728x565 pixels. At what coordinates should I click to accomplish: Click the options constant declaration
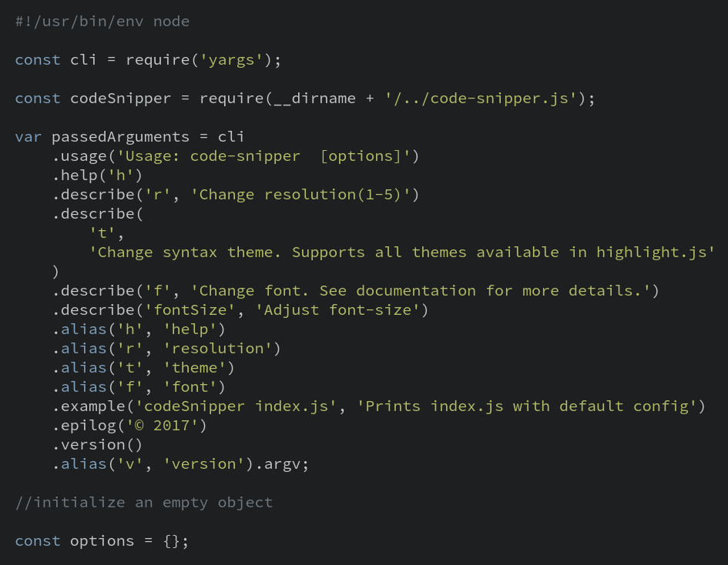click(102, 541)
